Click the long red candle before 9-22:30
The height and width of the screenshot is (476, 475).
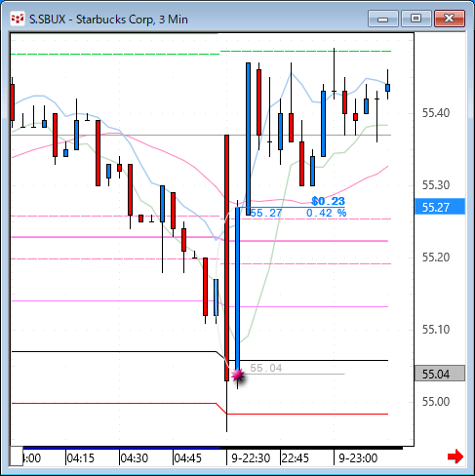226,258
